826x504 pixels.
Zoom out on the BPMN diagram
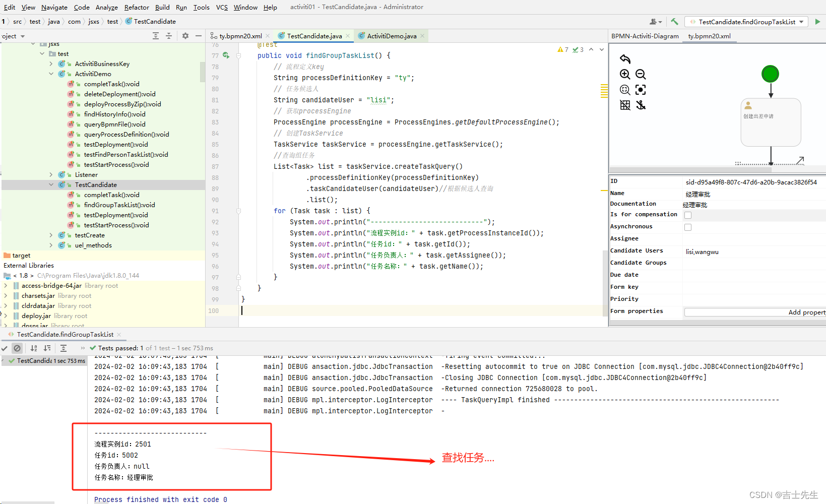coord(641,74)
